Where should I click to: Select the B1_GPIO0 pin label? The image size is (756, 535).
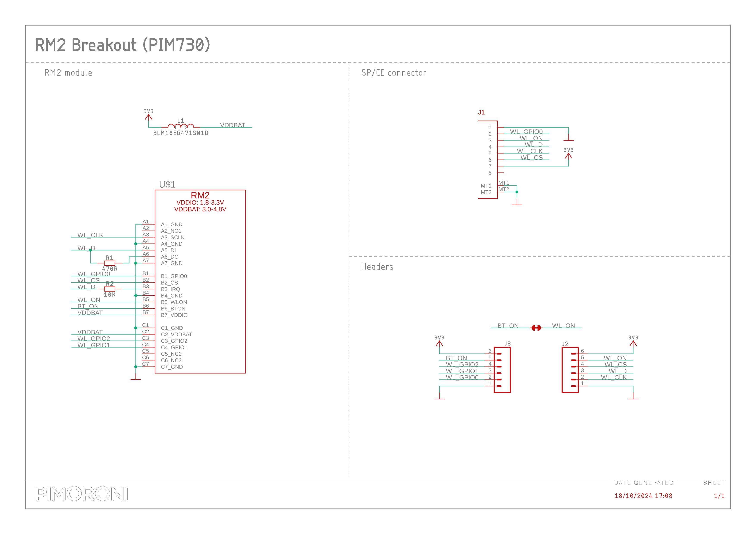click(x=174, y=276)
